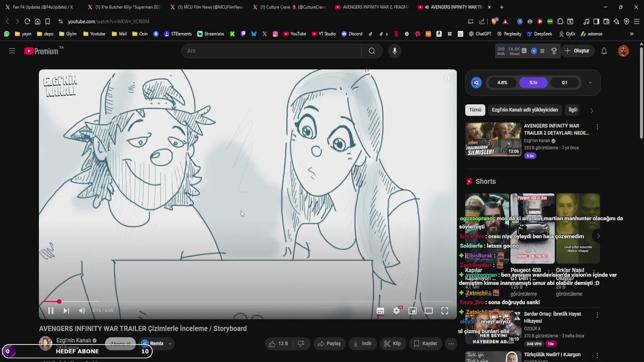Show hidden bookmarks with the overflow chevron
The width and height of the screenshot is (644, 362).
pos(632,34)
